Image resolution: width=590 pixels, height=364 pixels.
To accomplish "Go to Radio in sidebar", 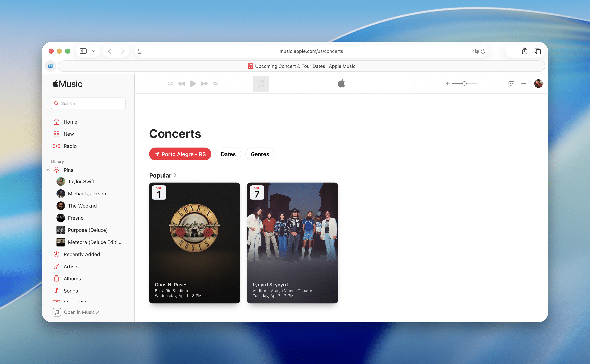I will pyautogui.click(x=70, y=146).
